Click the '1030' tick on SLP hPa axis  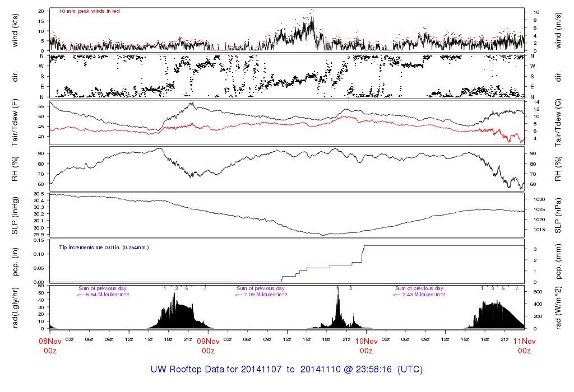(x=539, y=200)
